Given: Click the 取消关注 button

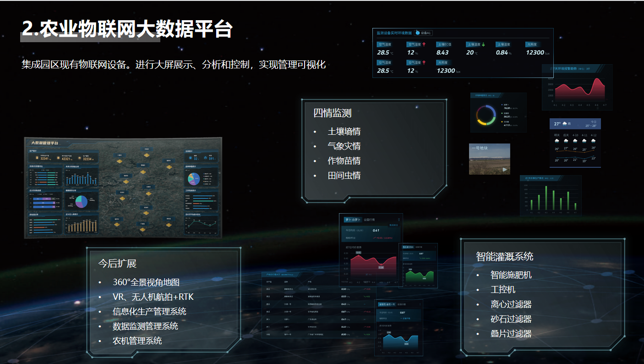Looking at the screenshot, I should pos(393,225).
